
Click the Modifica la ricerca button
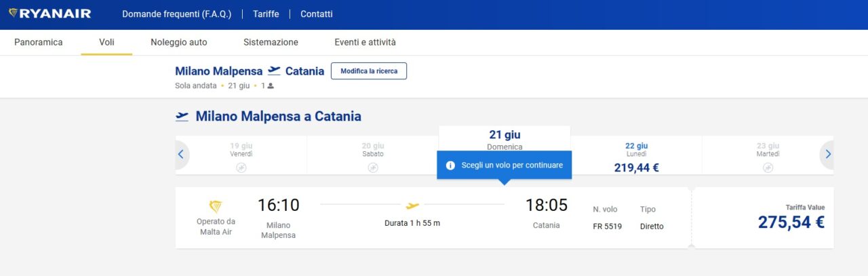pyautogui.click(x=369, y=71)
